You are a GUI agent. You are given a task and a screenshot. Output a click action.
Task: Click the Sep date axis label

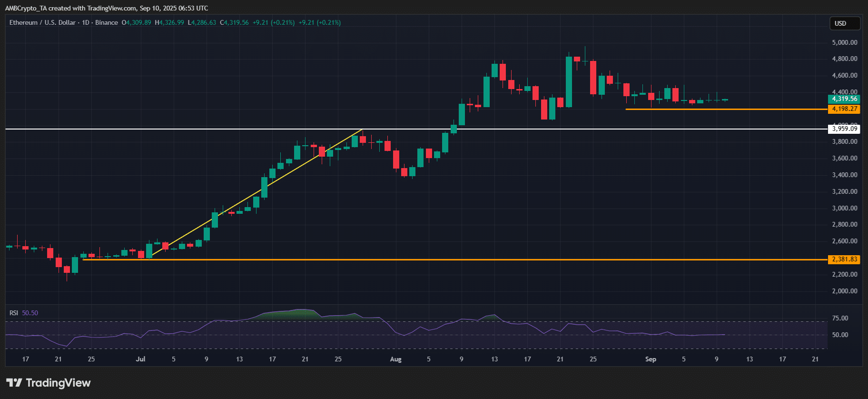tap(651, 359)
